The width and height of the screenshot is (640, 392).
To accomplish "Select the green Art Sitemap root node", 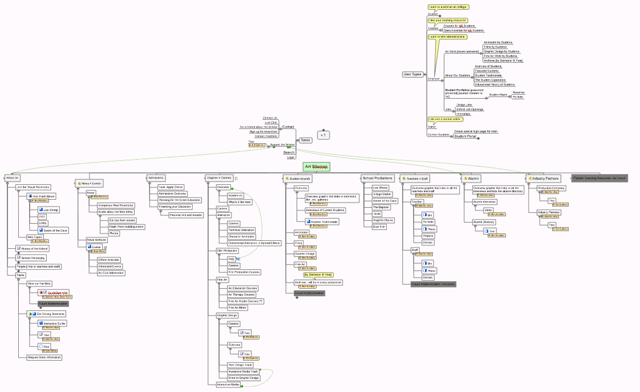I will coord(316,167).
